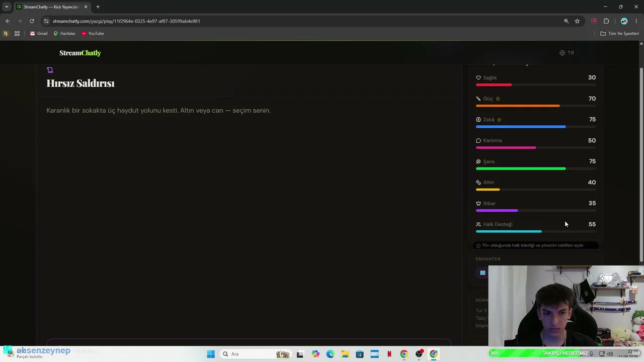Screen dimensions: 644x362
Task: Open the Tüm Yer İşaretleri folder
Action: [x=620, y=34]
